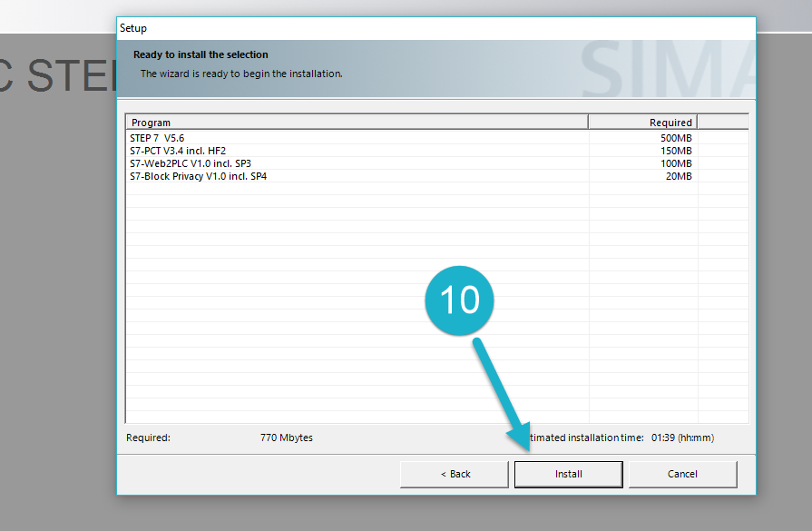Click the Install button

(x=568, y=474)
